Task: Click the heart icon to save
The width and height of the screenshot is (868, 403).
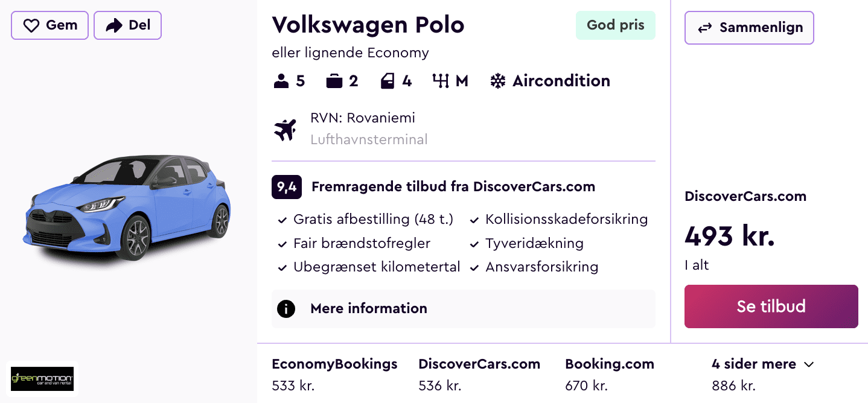Action: (x=31, y=25)
